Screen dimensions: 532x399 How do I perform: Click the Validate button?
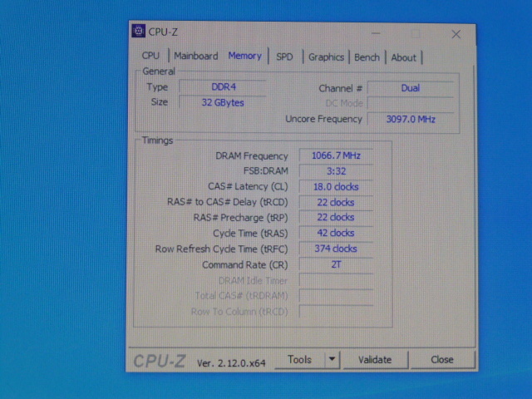[x=375, y=360]
